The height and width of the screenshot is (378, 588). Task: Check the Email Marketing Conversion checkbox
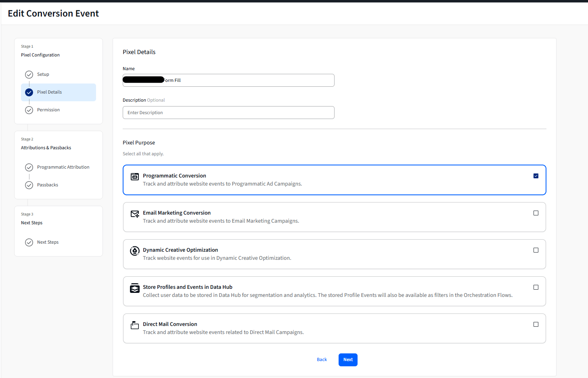coord(536,213)
